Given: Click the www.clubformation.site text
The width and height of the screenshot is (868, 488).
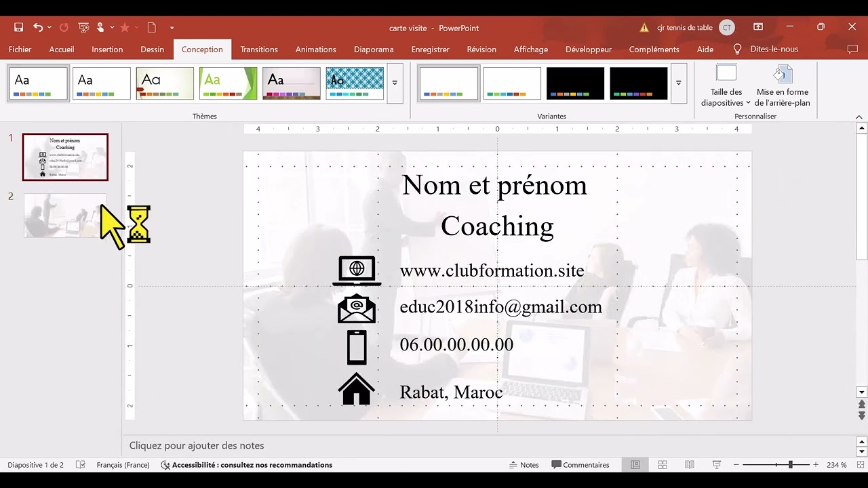Looking at the screenshot, I should click(x=492, y=270).
